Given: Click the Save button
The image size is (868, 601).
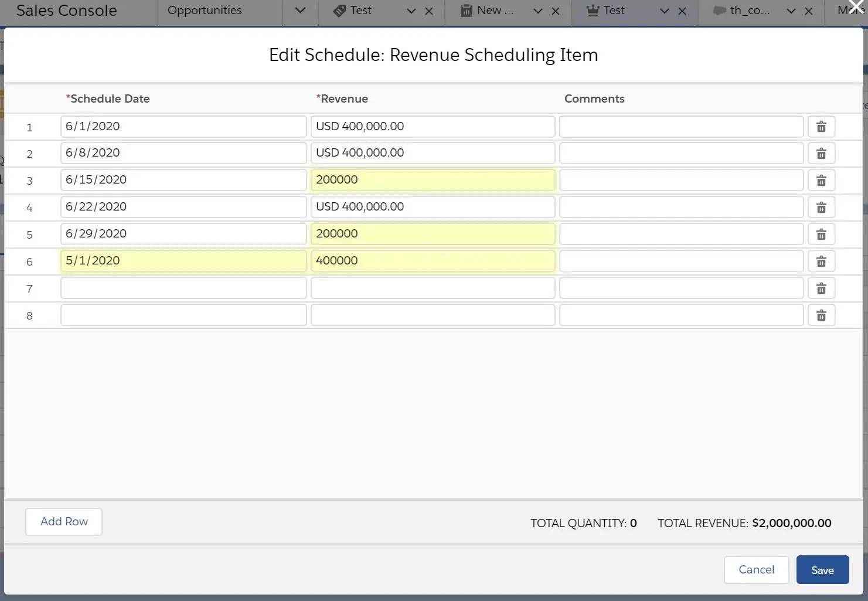Looking at the screenshot, I should [x=822, y=570].
